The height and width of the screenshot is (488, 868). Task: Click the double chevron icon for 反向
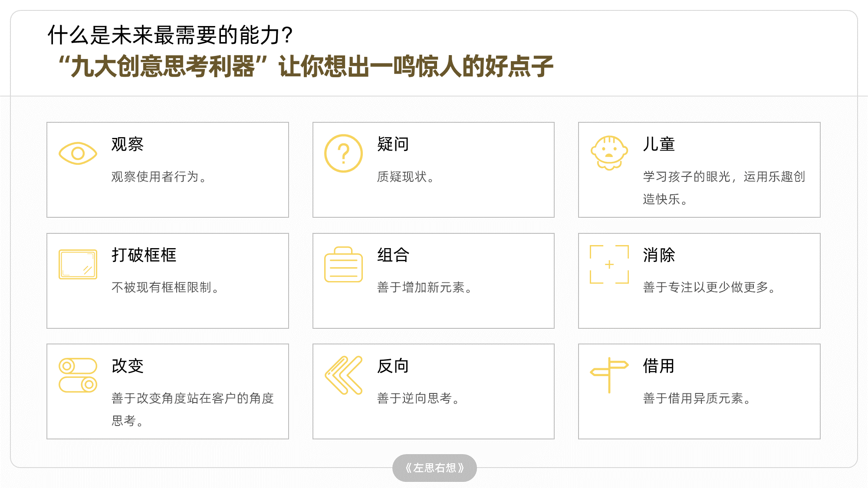coord(343,375)
